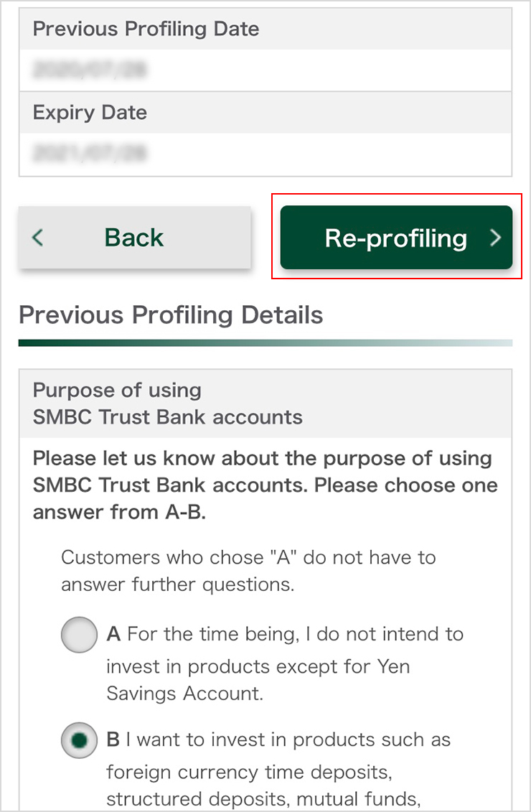The width and height of the screenshot is (531, 812).
Task: Click the right arrow icon on Re-profiling button
Action: [494, 238]
